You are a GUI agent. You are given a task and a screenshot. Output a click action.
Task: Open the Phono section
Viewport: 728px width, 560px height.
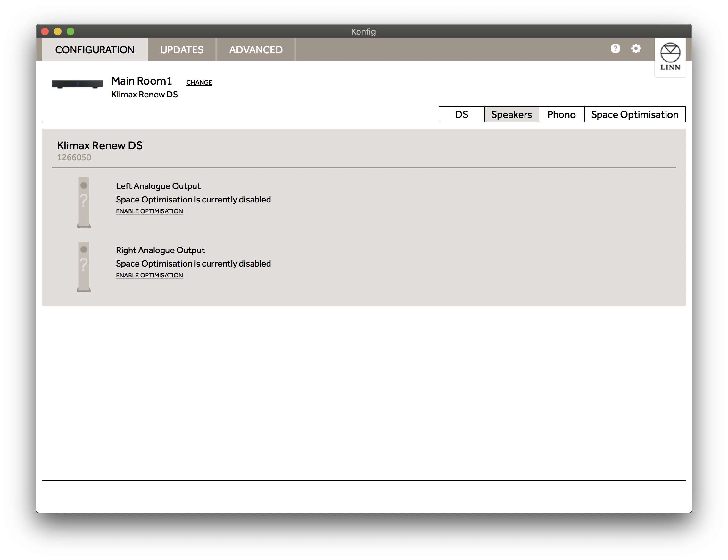pyautogui.click(x=561, y=115)
